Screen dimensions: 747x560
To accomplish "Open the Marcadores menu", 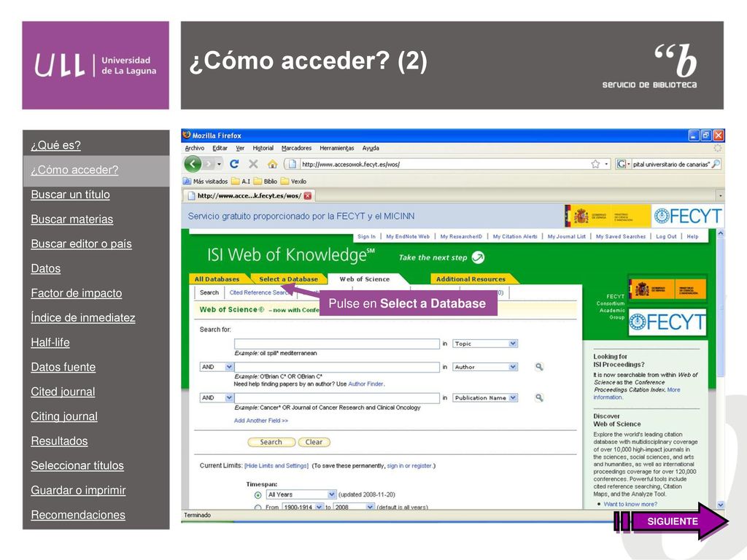I will 296,148.
